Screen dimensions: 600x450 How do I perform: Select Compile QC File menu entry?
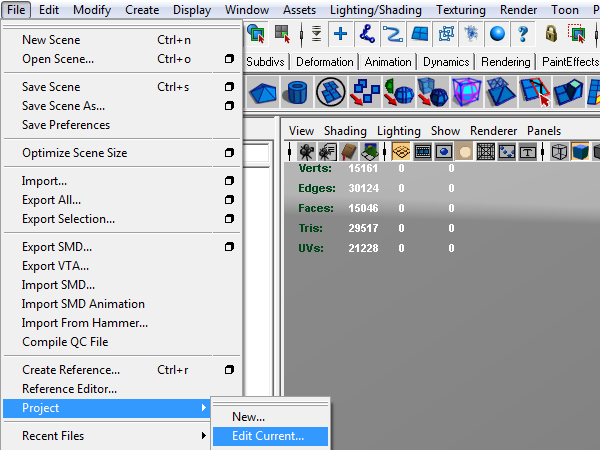point(65,342)
